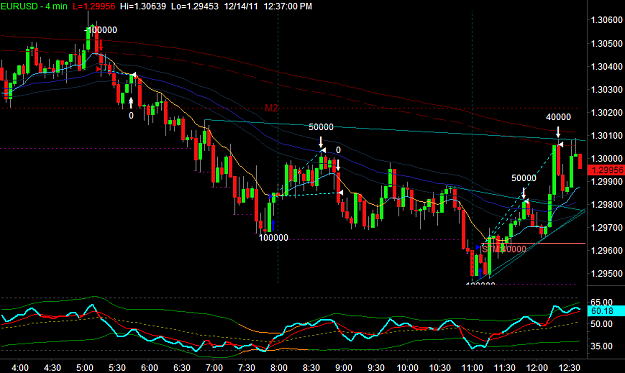
Task: Click the 7:30 time axis label
Action: point(246,367)
